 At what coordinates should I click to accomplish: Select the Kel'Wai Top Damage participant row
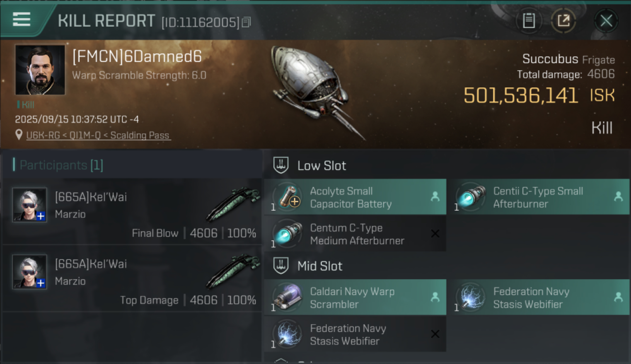tap(133, 278)
